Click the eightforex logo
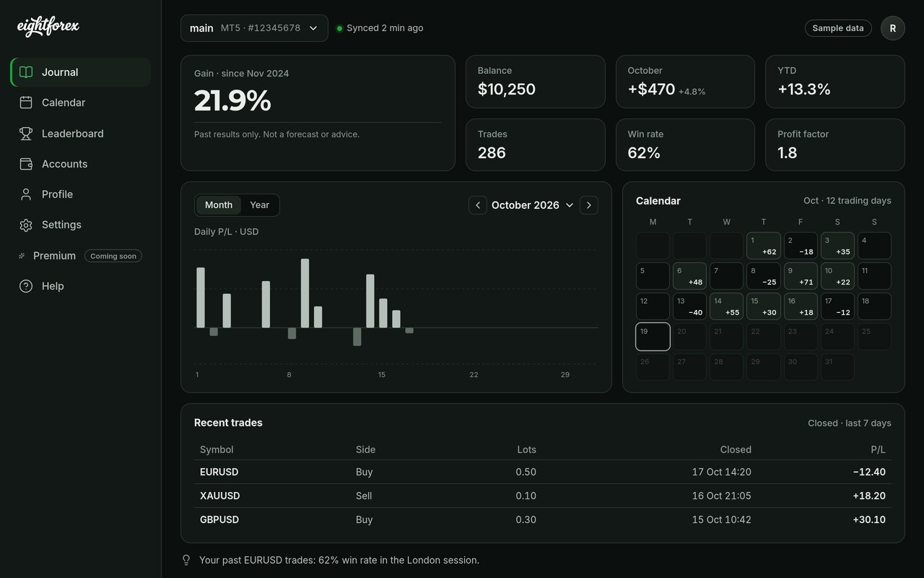 48,27
